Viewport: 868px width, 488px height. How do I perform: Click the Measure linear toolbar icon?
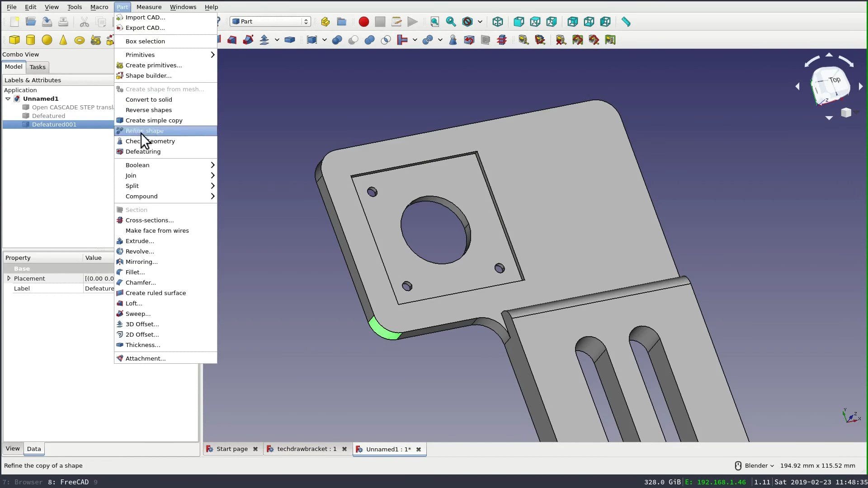(x=524, y=40)
